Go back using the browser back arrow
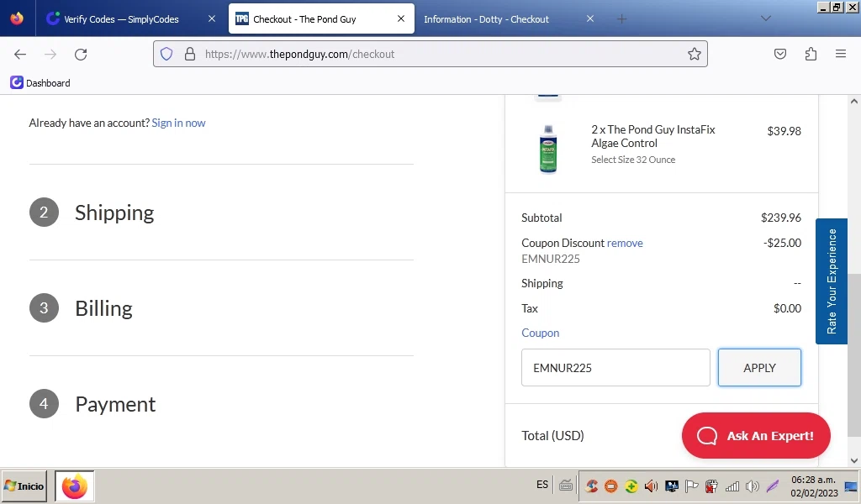 coord(20,54)
